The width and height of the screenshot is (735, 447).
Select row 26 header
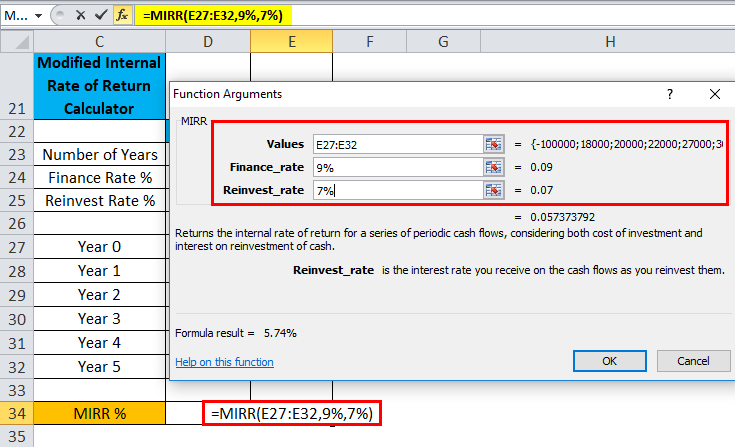[17, 223]
